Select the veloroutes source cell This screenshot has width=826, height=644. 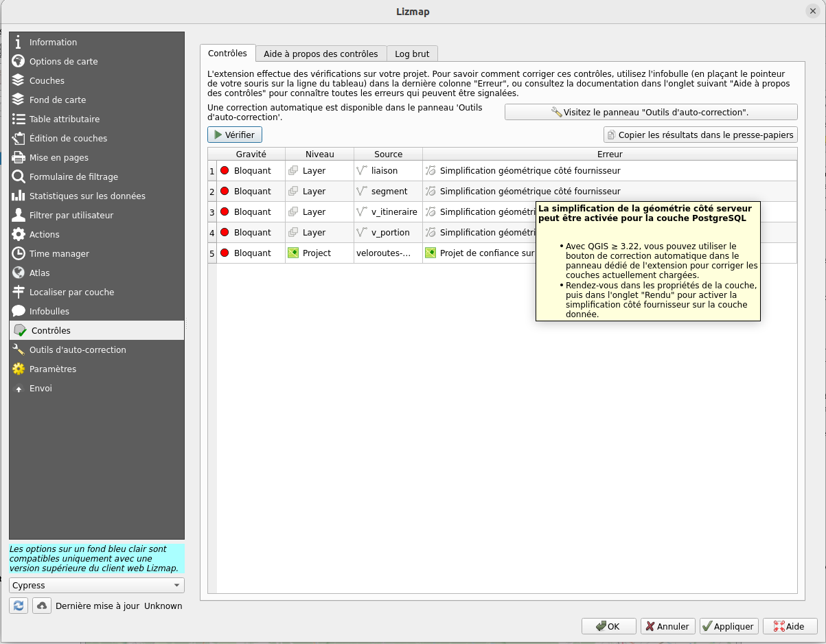pos(389,253)
